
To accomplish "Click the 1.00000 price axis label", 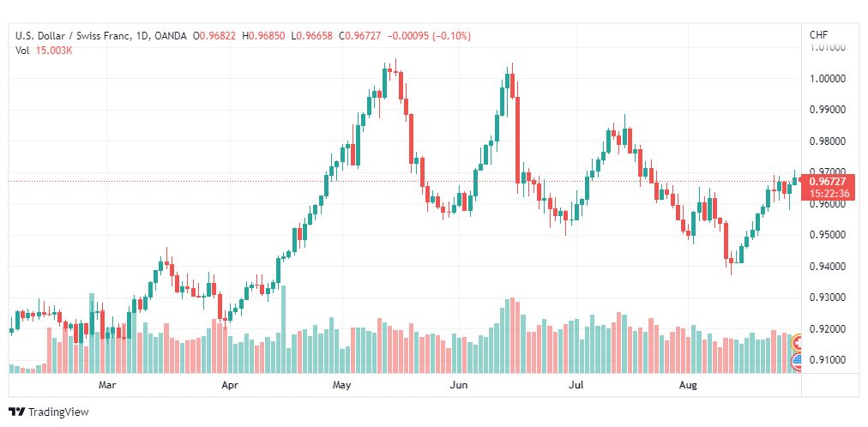I will [827, 79].
